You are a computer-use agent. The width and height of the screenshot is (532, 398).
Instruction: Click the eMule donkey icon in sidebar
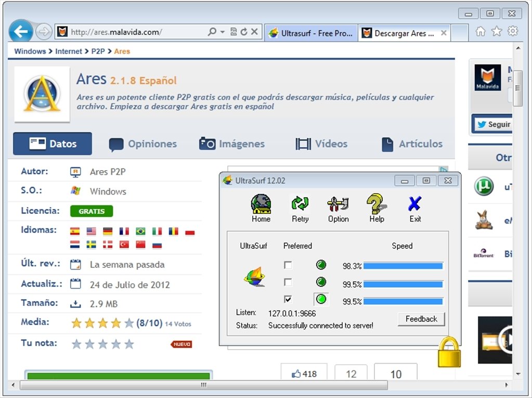(484, 220)
